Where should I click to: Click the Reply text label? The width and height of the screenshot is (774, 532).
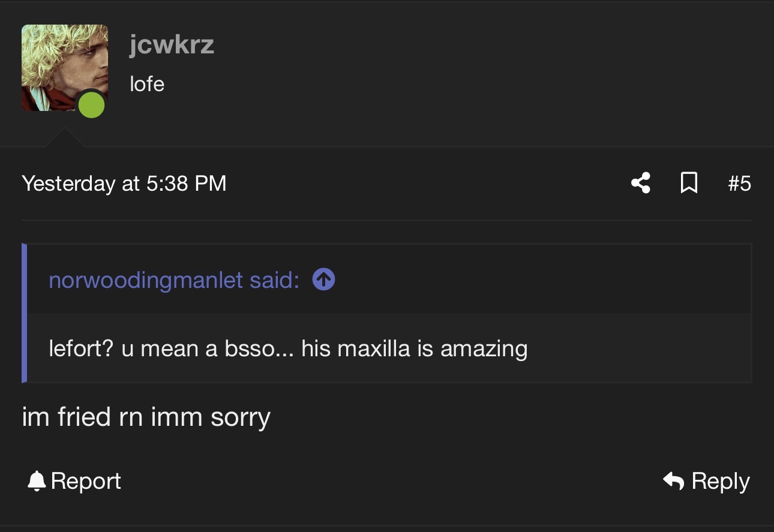pos(721,481)
